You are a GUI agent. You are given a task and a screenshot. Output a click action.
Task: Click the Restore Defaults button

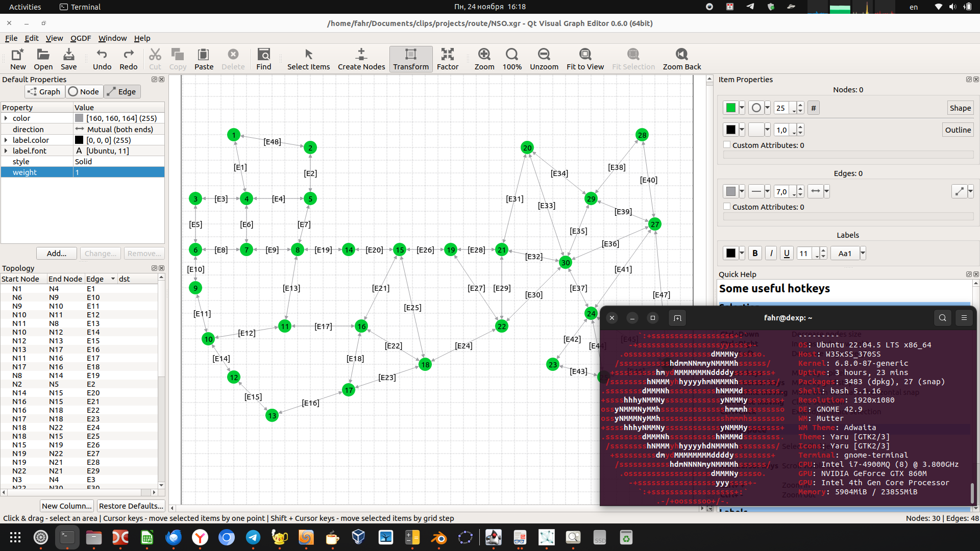(x=131, y=506)
